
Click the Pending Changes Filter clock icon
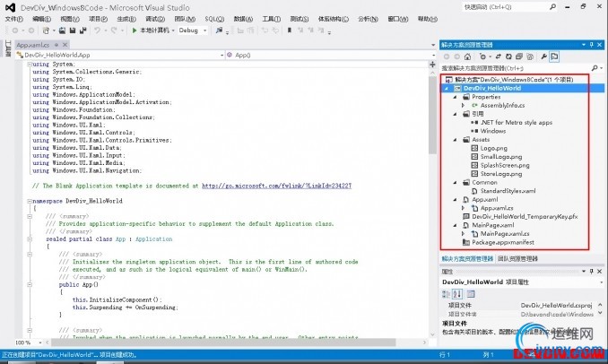tap(482, 56)
